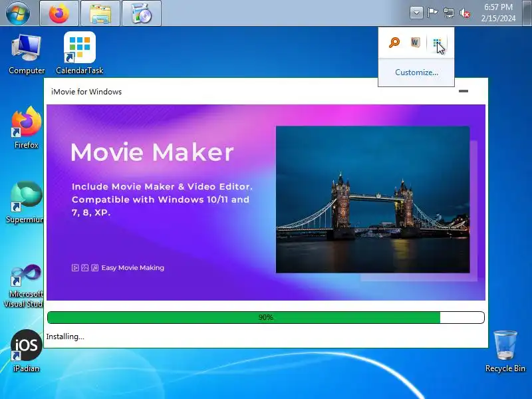This screenshot has height=399, width=532.
Task: Click the Movie Maker banner heading
Action: pos(152,152)
